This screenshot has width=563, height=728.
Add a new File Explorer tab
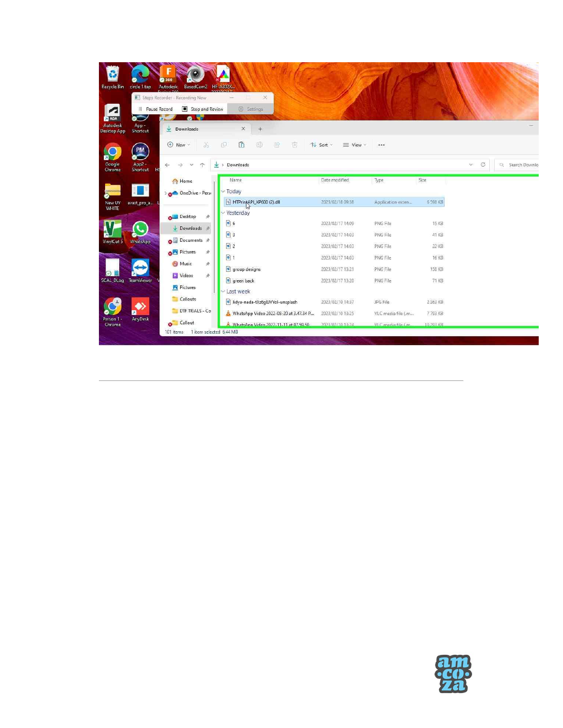point(260,129)
